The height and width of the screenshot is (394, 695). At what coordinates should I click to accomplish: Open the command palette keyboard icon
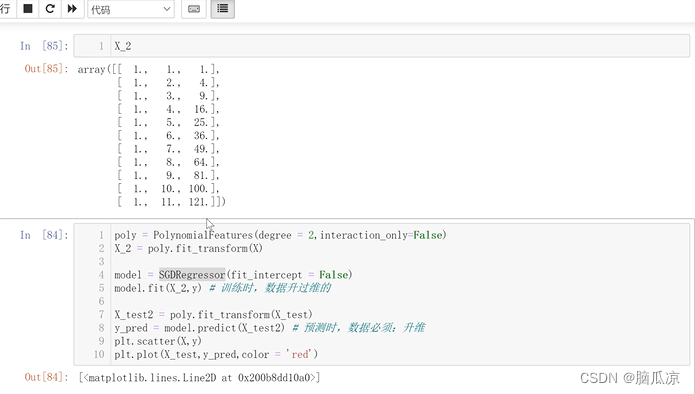coord(194,9)
